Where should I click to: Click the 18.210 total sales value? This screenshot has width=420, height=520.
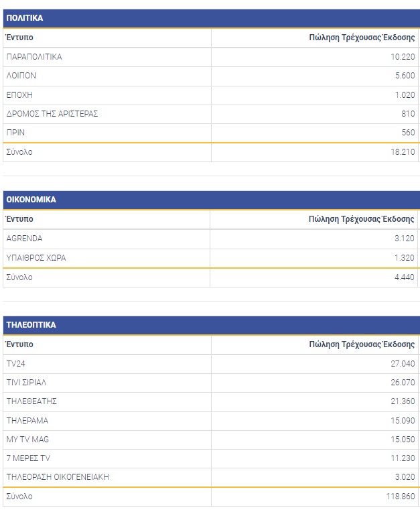pyautogui.click(x=403, y=152)
